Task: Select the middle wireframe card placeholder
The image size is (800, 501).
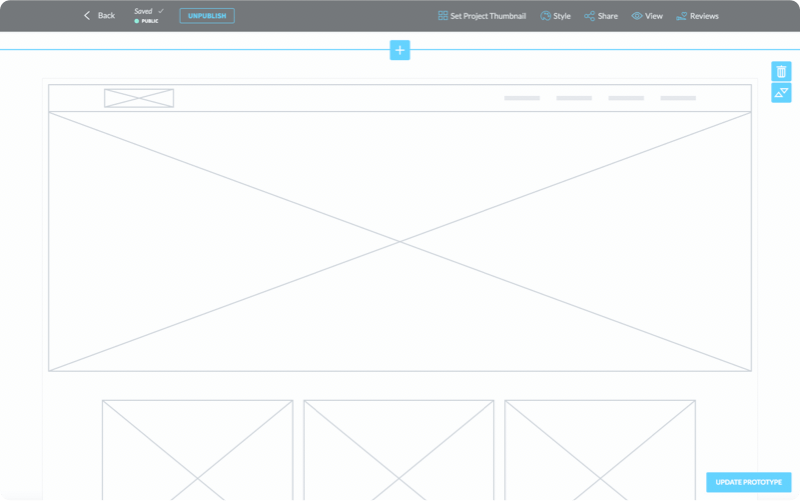Action: (x=399, y=450)
